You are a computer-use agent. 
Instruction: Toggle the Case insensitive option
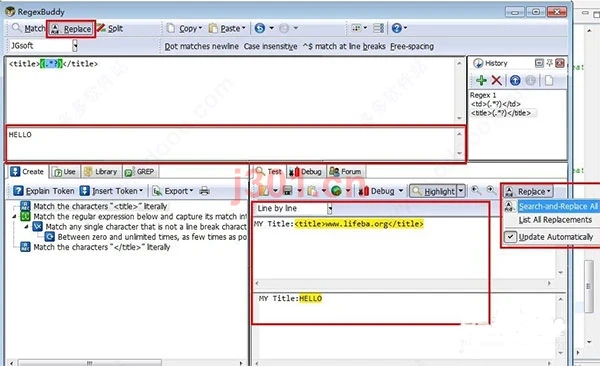(270, 46)
